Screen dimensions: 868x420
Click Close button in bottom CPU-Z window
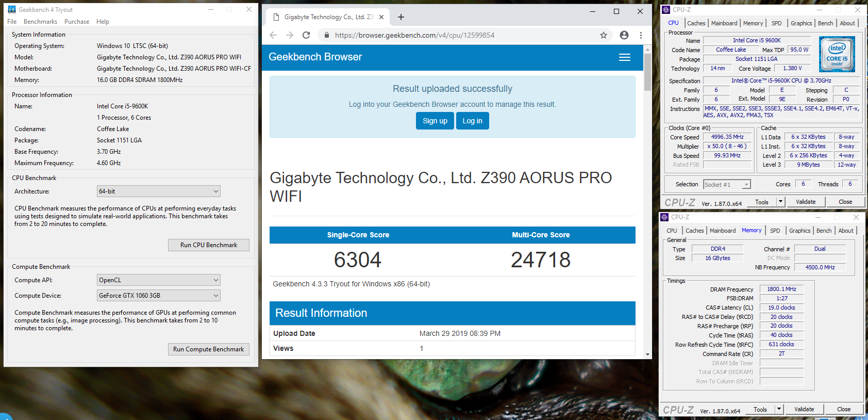tap(844, 409)
